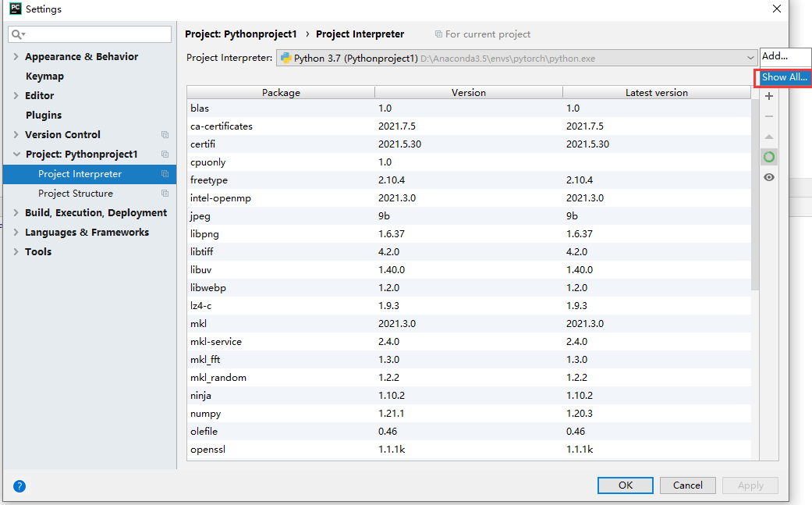Close the Settings dialog window

tap(777, 9)
